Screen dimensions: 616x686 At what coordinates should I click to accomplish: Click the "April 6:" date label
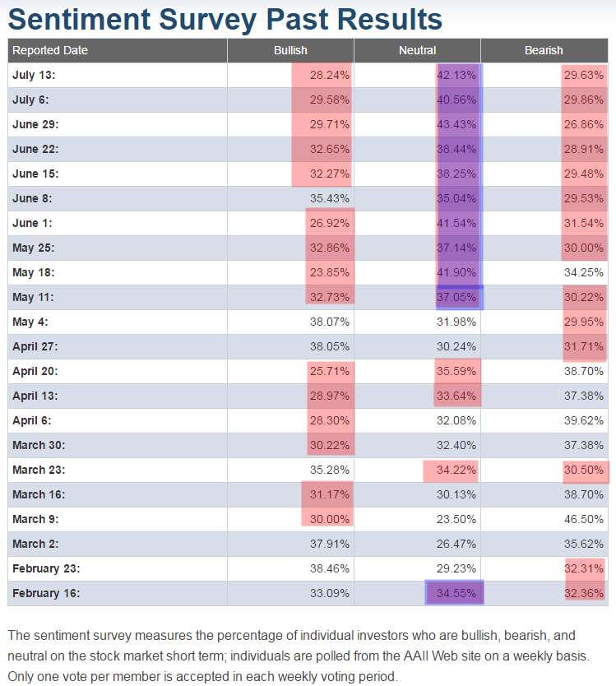tap(34, 420)
